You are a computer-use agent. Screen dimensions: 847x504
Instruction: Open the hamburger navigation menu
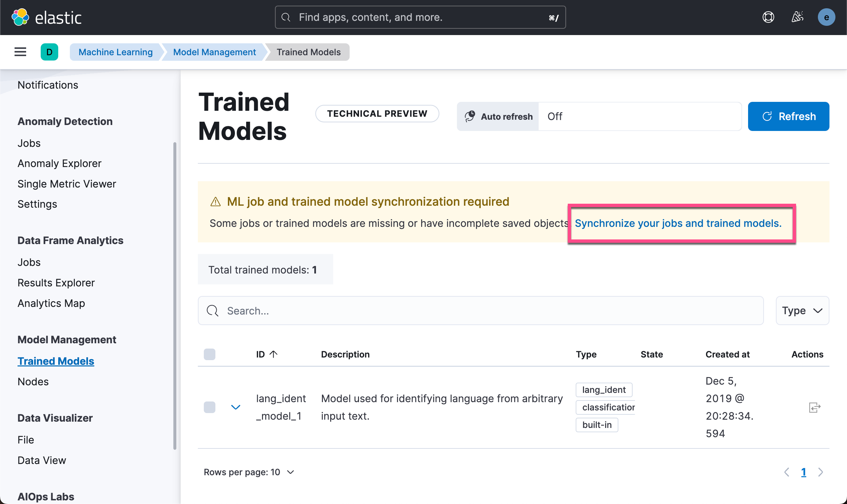tap(21, 52)
